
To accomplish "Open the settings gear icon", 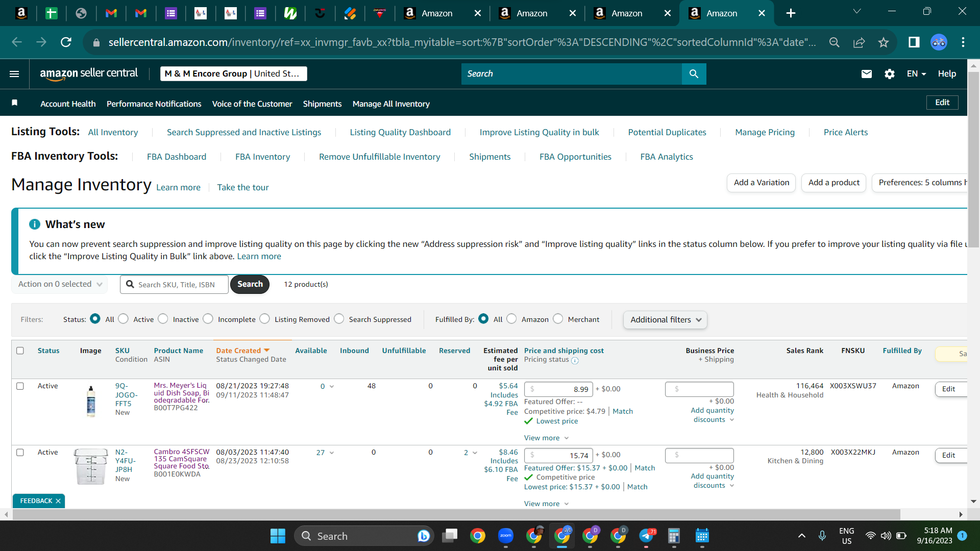I will click(889, 74).
